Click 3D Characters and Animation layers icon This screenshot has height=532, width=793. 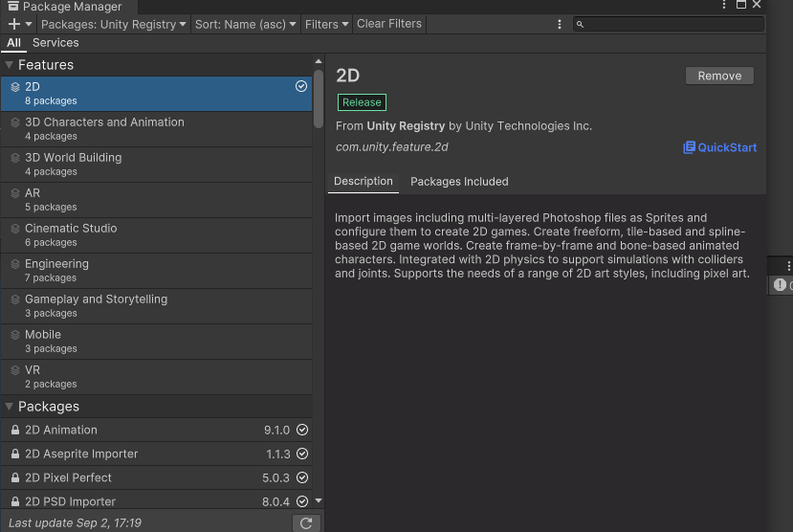(x=15, y=122)
